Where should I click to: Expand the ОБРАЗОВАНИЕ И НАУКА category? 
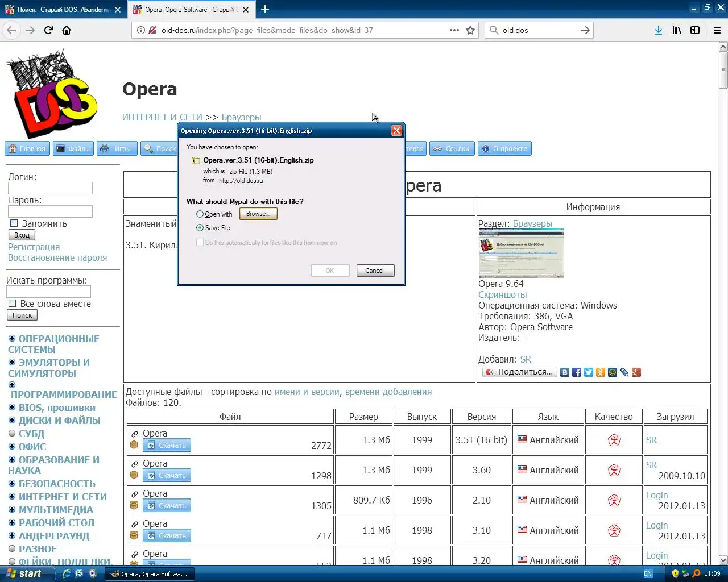tap(12, 459)
